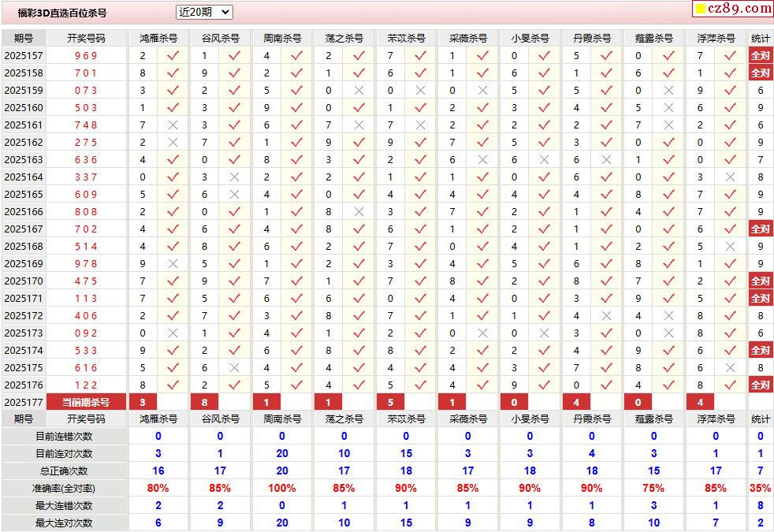This screenshot has width=774, height=532.
Task: Click the red check under 丹霞杀号 for 2025170
Action: [606, 281]
